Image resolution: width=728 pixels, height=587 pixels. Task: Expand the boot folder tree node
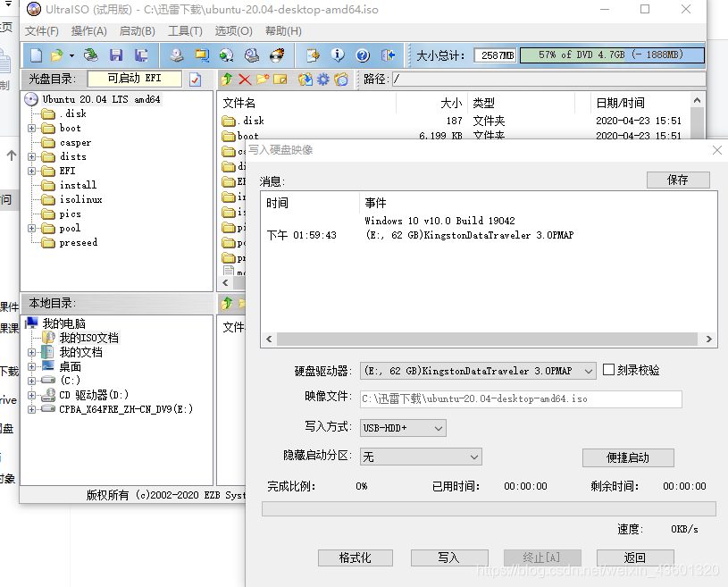pyautogui.click(x=31, y=128)
